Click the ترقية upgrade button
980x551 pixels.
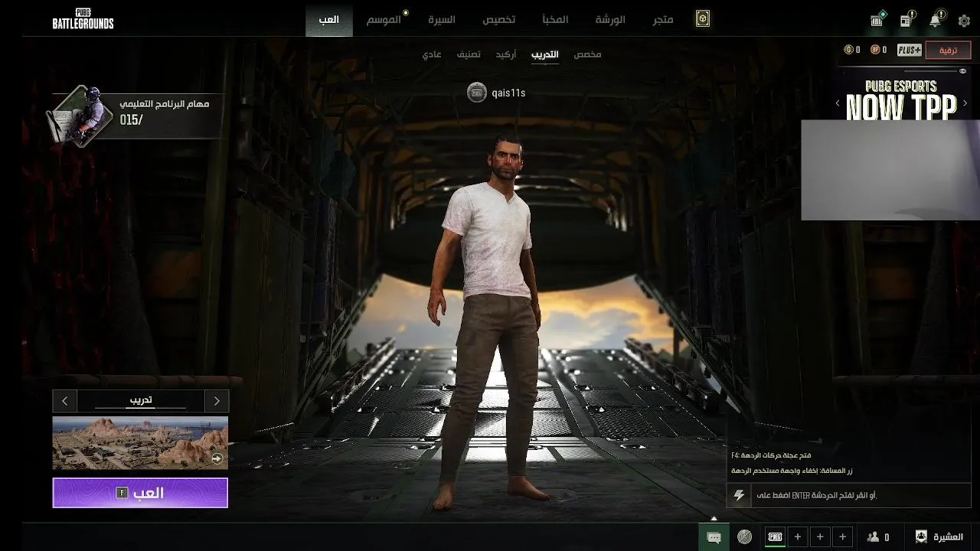948,50
